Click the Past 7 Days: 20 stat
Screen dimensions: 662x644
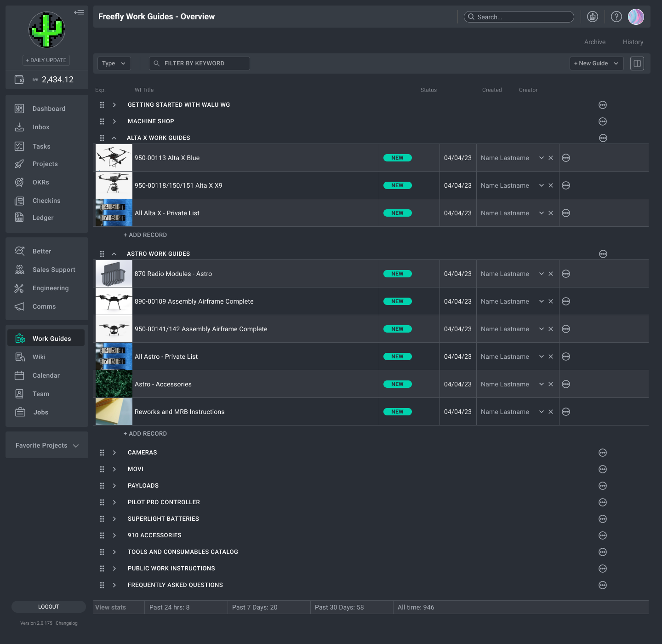click(x=255, y=607)
